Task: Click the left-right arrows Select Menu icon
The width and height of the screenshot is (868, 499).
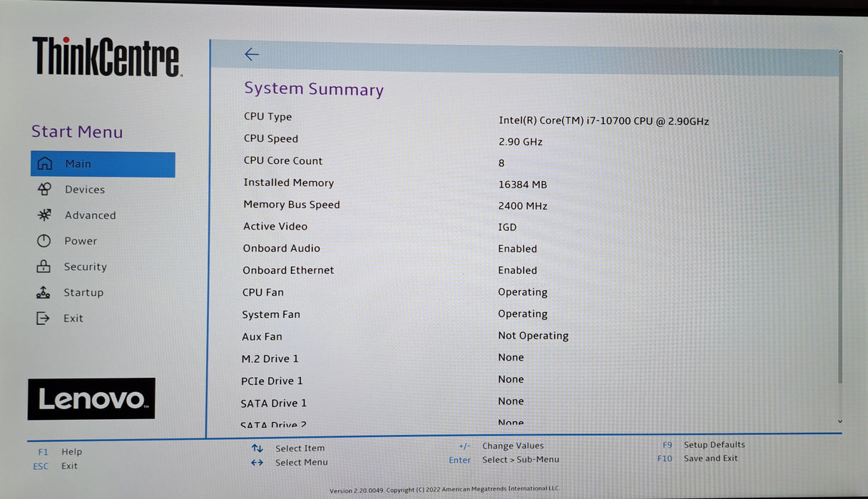Action: tap(257, 463)
